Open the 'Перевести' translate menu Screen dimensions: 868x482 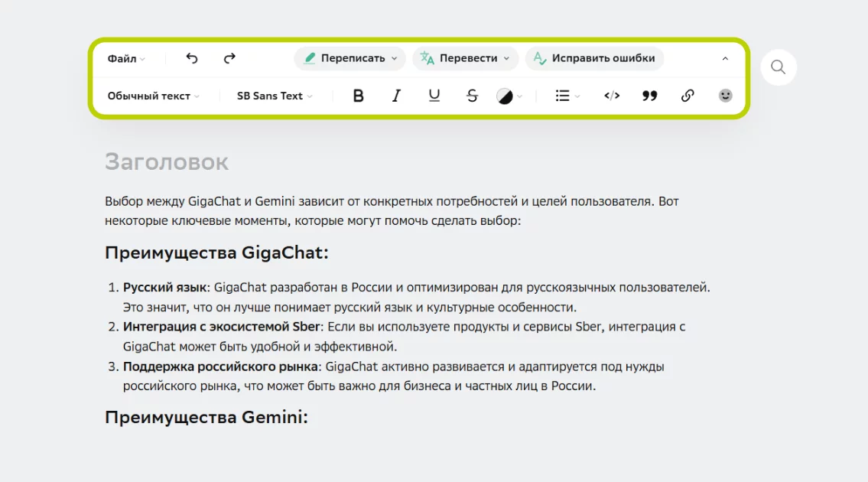tap(466, 58)
